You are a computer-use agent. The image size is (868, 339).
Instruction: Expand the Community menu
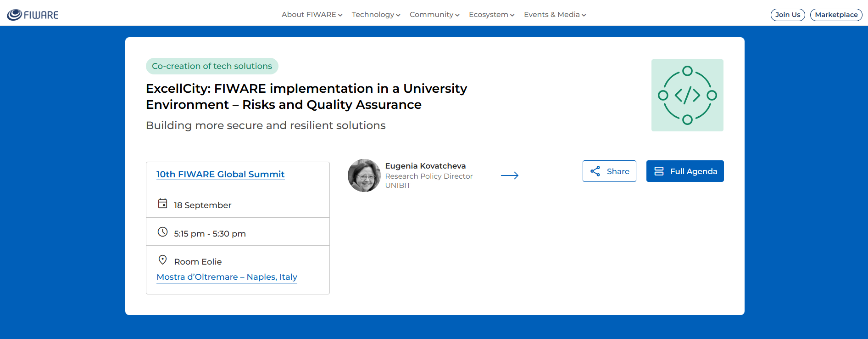coord(434,15)
